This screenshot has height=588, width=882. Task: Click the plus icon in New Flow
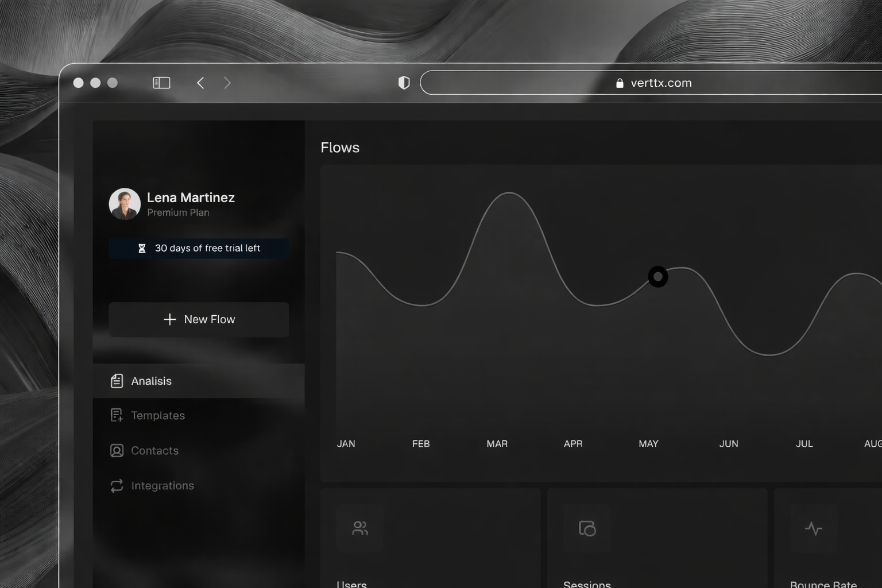[170, 319]
